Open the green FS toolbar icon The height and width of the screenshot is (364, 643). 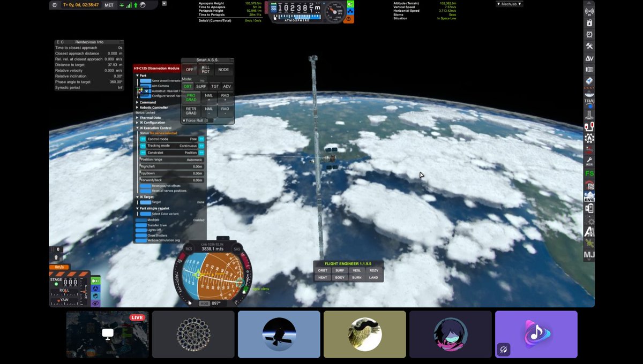(x=589, y=173)
